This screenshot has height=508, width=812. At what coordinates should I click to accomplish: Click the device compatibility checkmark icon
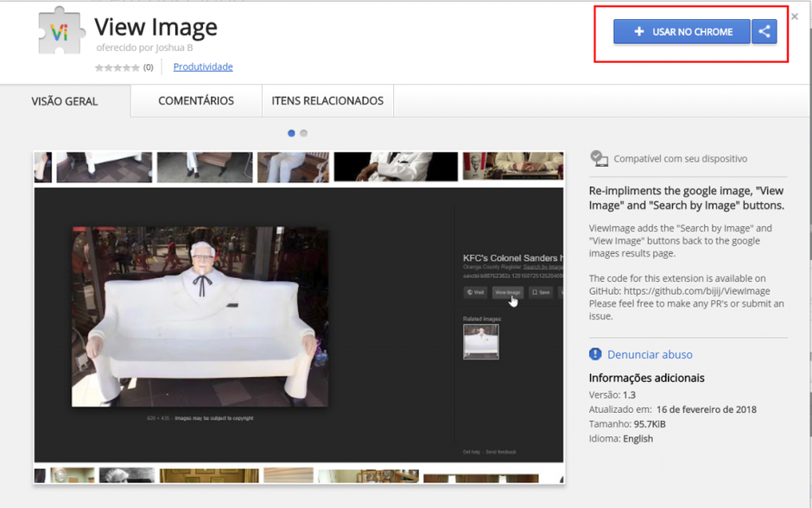(599, 158)
